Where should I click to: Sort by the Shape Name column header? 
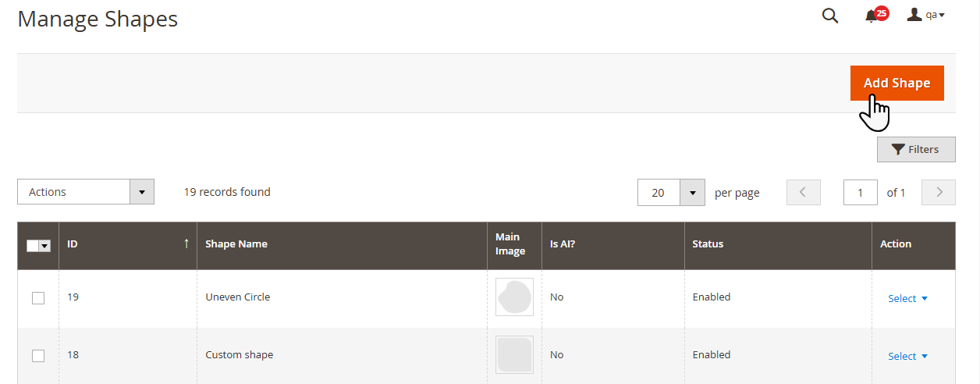pyautogui.click(x=236, y=244)
